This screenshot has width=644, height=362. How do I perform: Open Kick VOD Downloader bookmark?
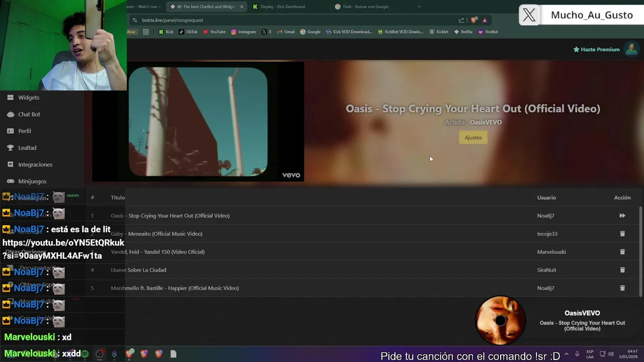349,32
